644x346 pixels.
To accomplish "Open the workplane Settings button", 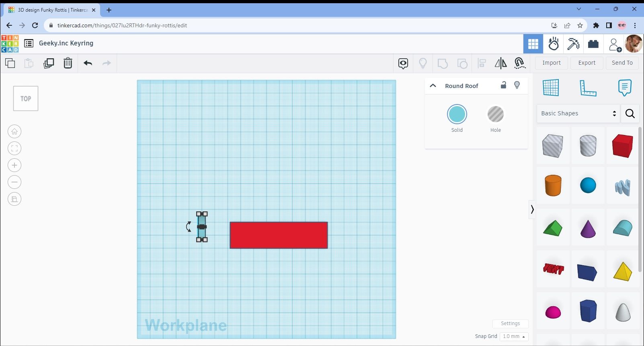I will click(x=510, y=323).
